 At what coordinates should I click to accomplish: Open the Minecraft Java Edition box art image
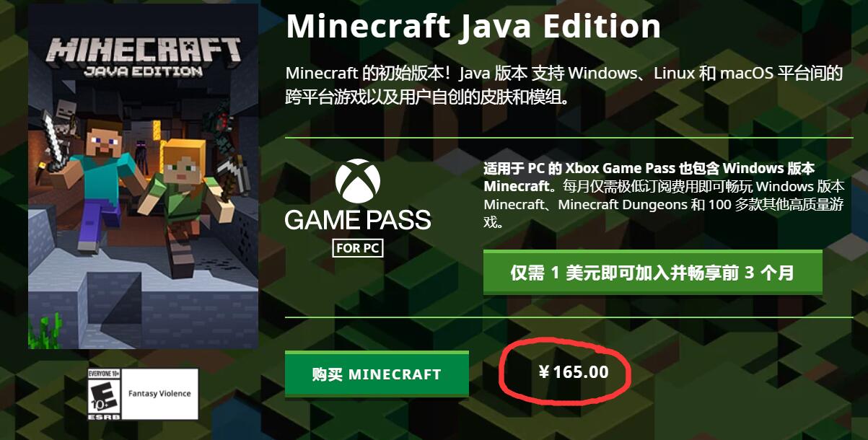point(143,177)
